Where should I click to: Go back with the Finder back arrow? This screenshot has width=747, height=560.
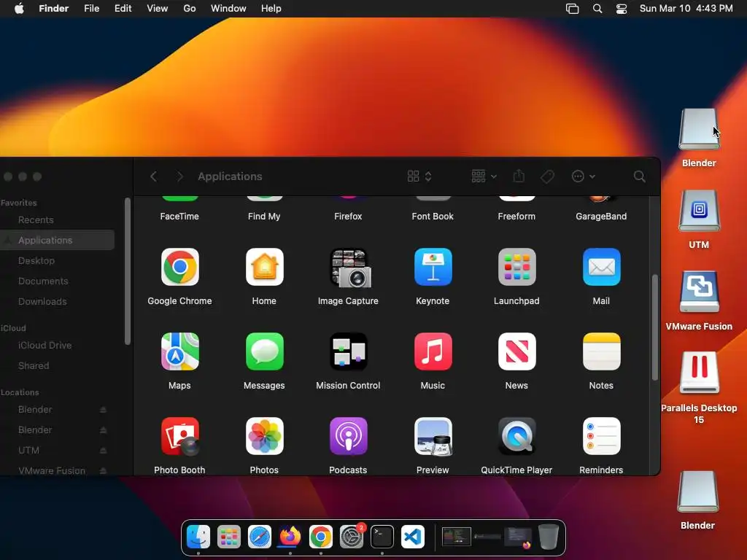[153, 176]
